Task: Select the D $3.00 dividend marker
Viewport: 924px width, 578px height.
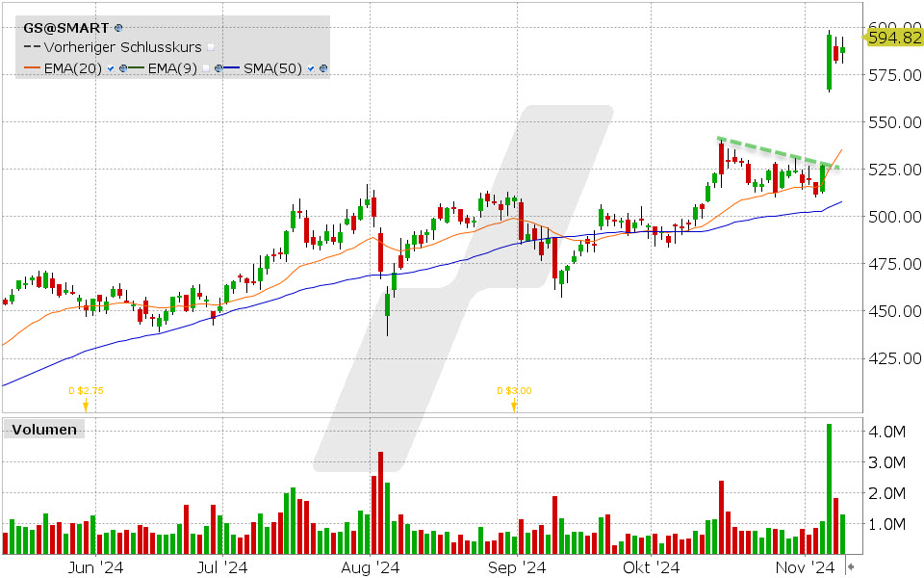Action: 514,398
